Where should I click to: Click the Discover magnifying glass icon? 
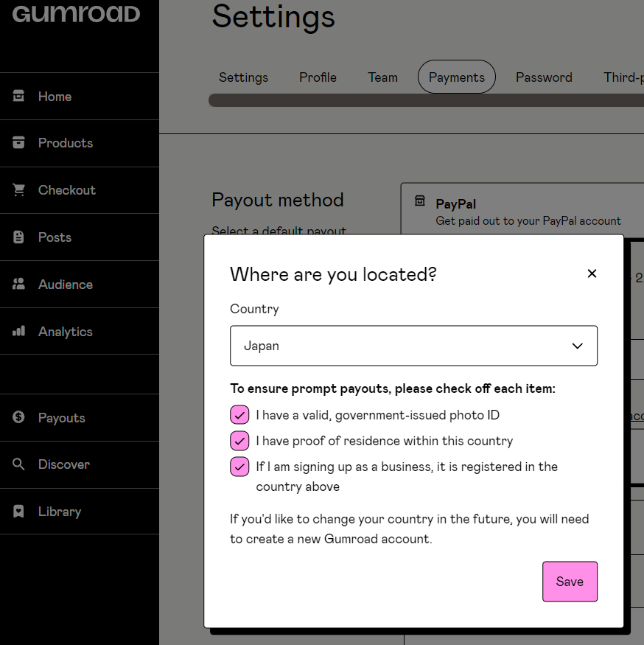[19, 464]
